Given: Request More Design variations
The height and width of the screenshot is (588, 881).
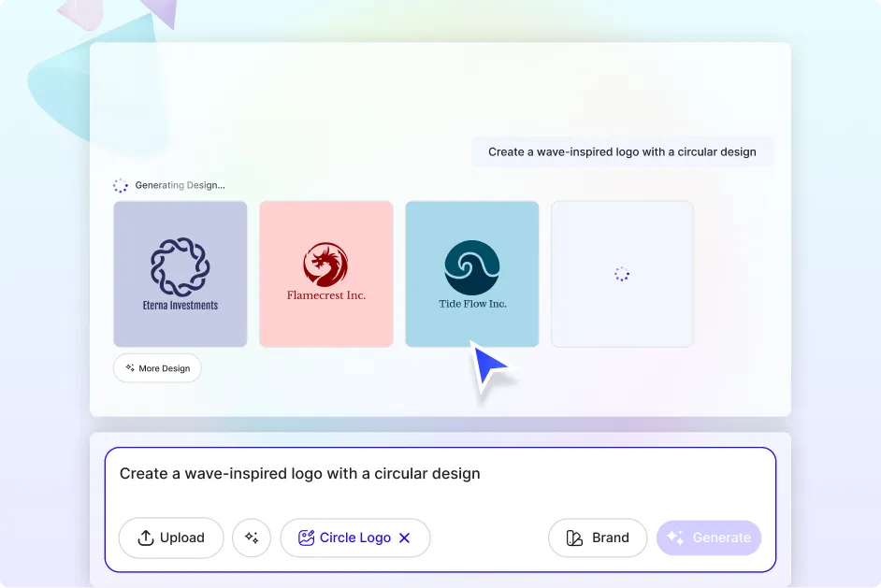Looking at the screenshot, I should click(157, 367).
